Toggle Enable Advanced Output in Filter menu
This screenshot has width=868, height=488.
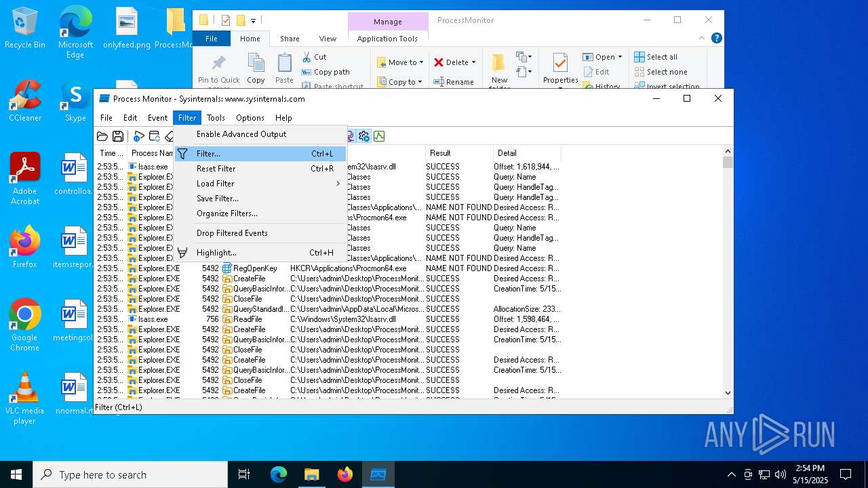coord(260,134)
